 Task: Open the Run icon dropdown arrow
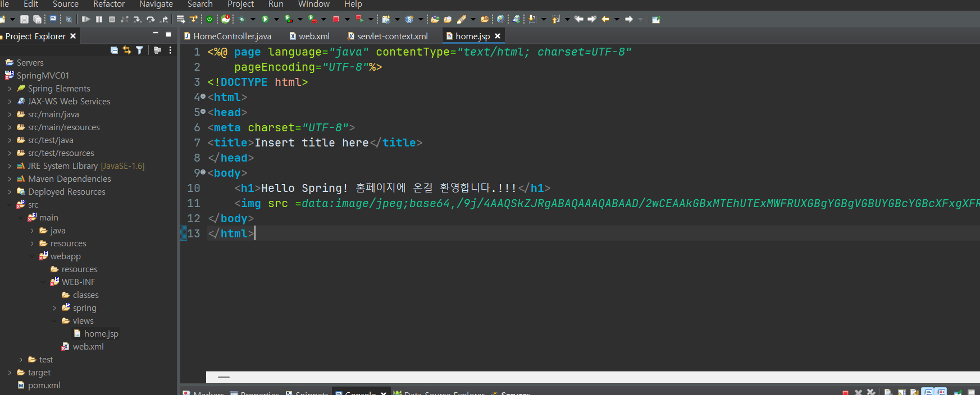pyautogui.click(x=276, y=19)
